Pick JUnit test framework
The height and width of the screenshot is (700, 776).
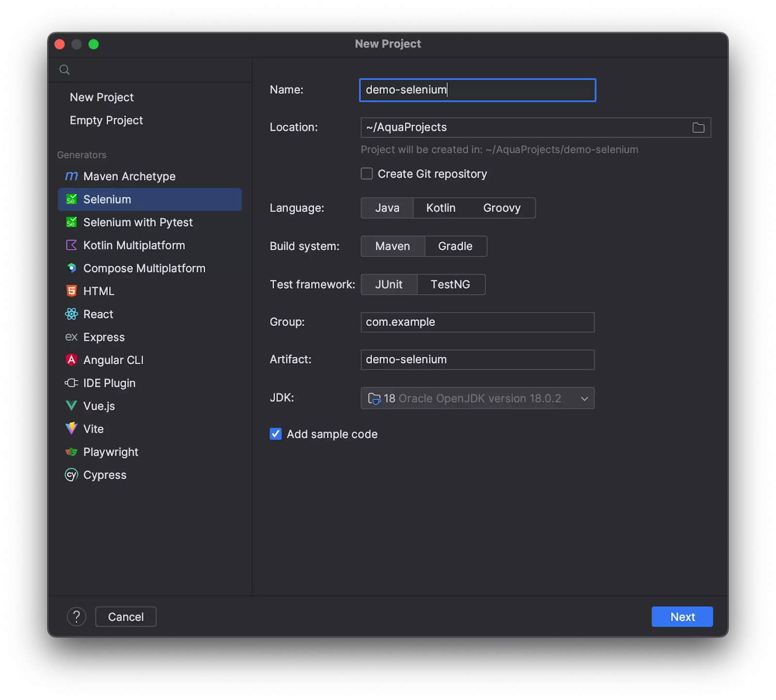[x=389, y=285]
